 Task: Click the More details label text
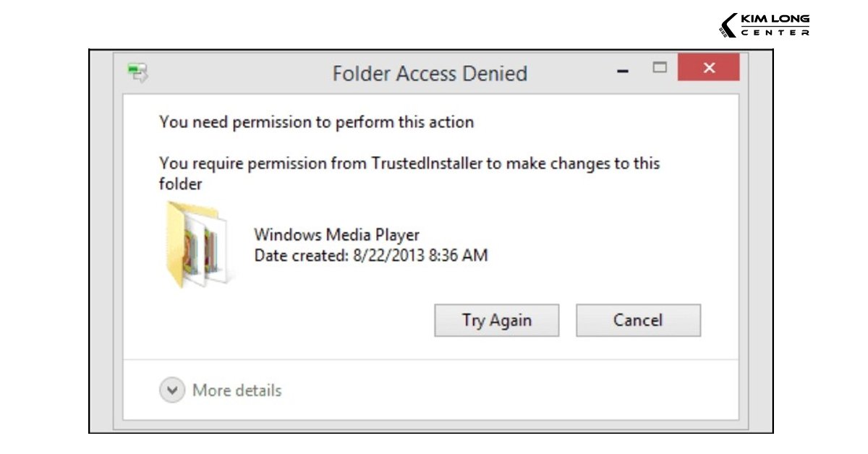click(237, 391)
